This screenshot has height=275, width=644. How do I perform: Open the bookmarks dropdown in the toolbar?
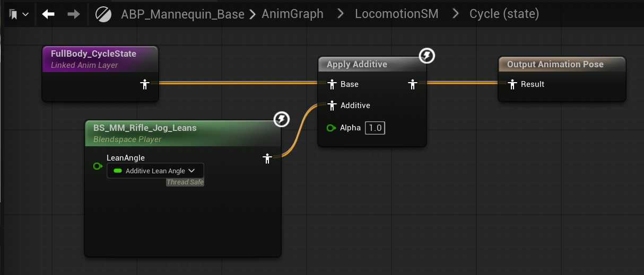(19, 14)
